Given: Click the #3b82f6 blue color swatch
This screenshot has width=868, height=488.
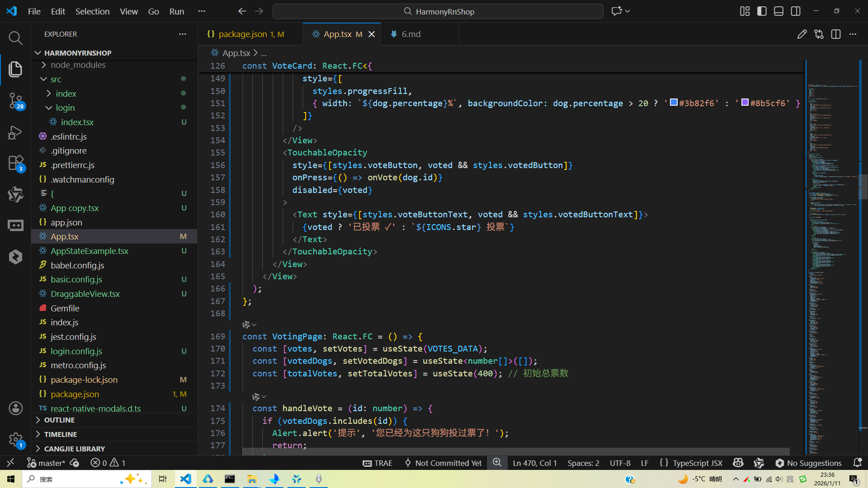Looking at the screenshot, I should [673, 103].
